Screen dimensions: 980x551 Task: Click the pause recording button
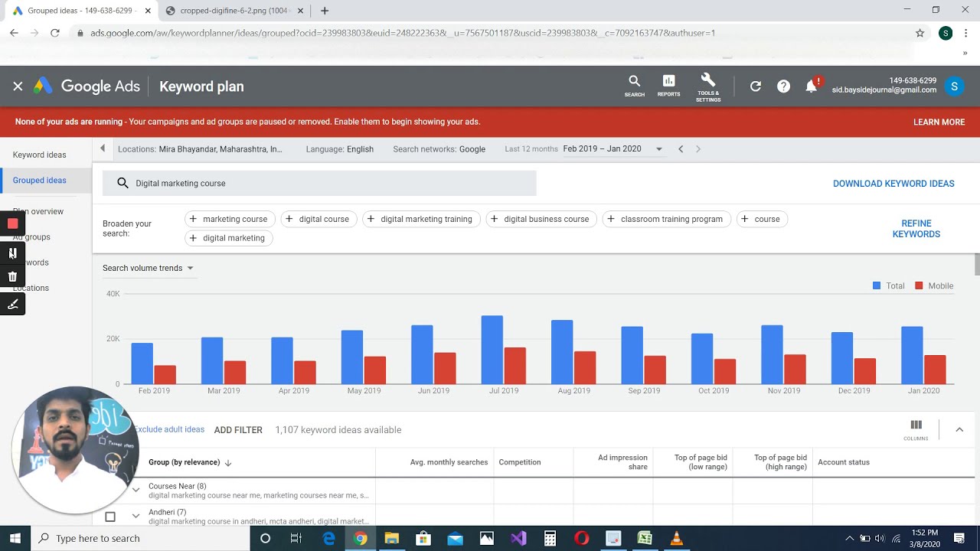pos(12,253)
